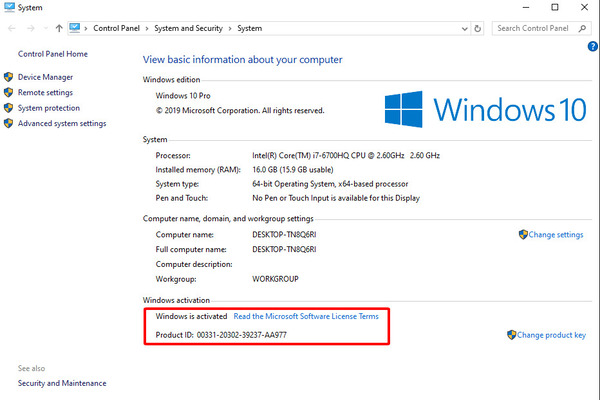Click the Windows is activated text
The image size is (600, 400).
click(x=191, y=316)
